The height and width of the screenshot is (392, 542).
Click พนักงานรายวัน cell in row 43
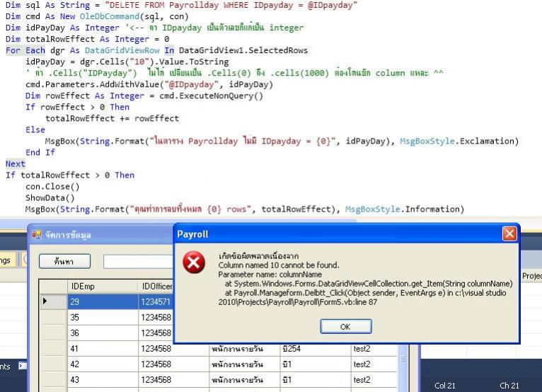(244, 379)
